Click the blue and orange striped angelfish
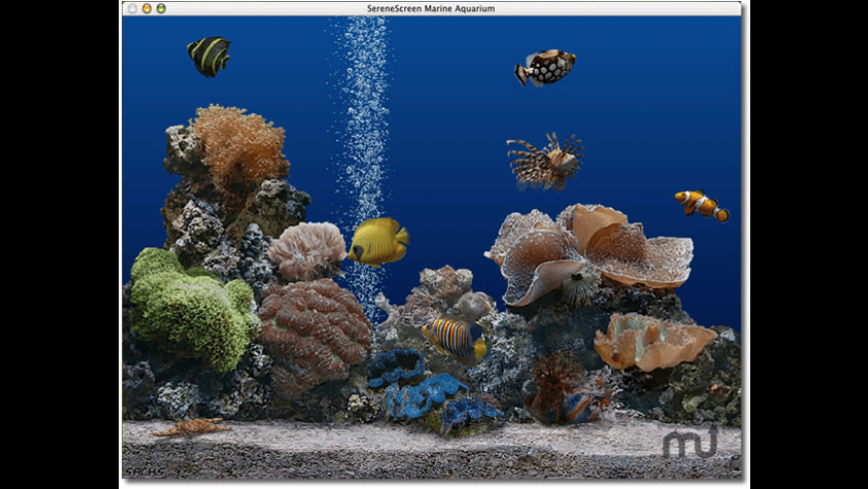Viewport: 868px width, 489px height. [x=454, y=338]
